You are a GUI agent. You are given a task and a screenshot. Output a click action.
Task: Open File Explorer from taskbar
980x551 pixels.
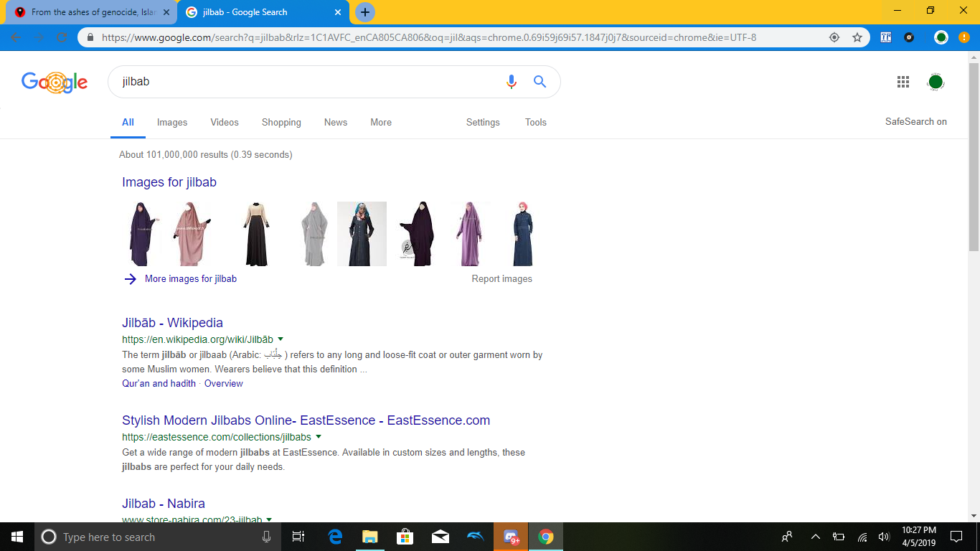(369, 537)
